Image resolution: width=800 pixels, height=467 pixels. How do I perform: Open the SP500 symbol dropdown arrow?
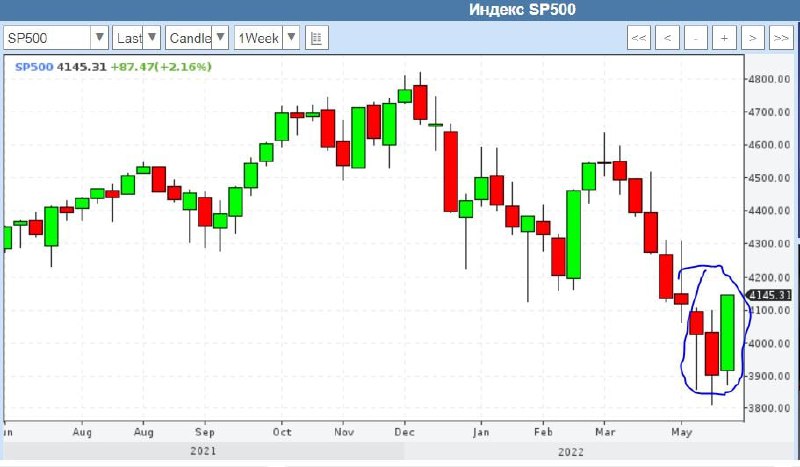(x=100, y=38)
